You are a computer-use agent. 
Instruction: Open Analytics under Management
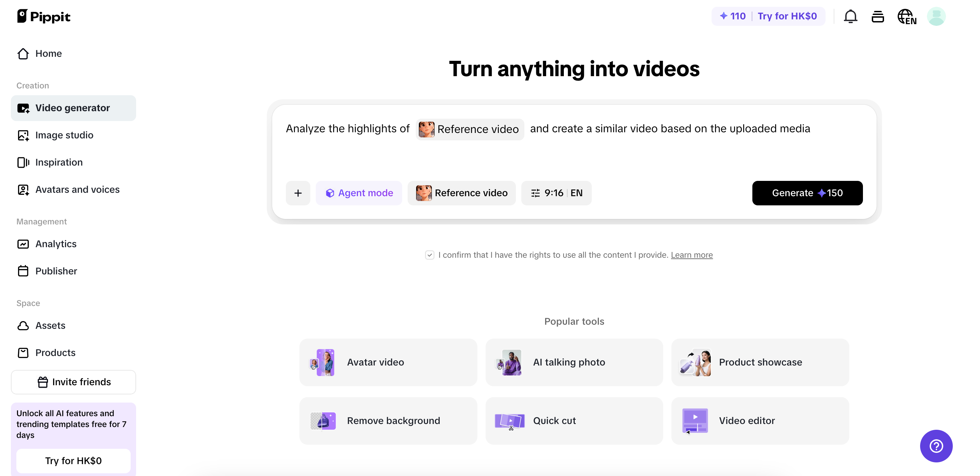(55, 244)
